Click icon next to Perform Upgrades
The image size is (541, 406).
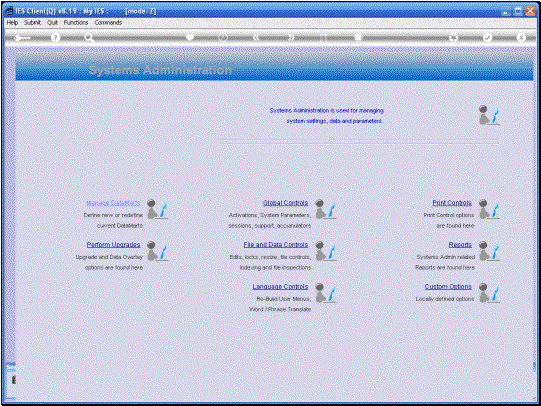tap(157, 251)
